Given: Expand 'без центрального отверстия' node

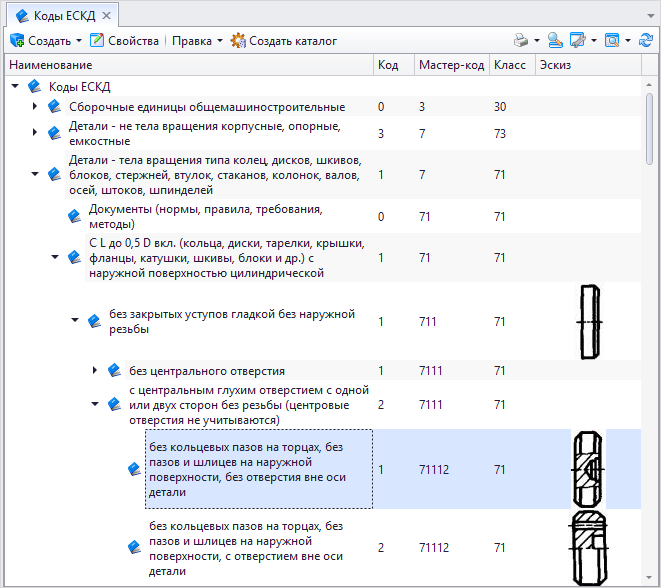Looking at the screenshot, I should click(x=95, y=370).
